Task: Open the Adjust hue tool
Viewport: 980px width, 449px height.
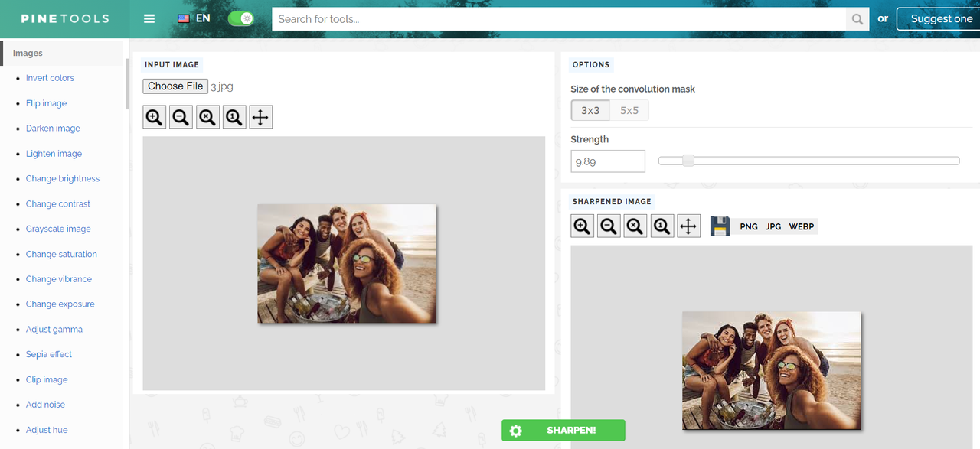Action: click(47, 430)
